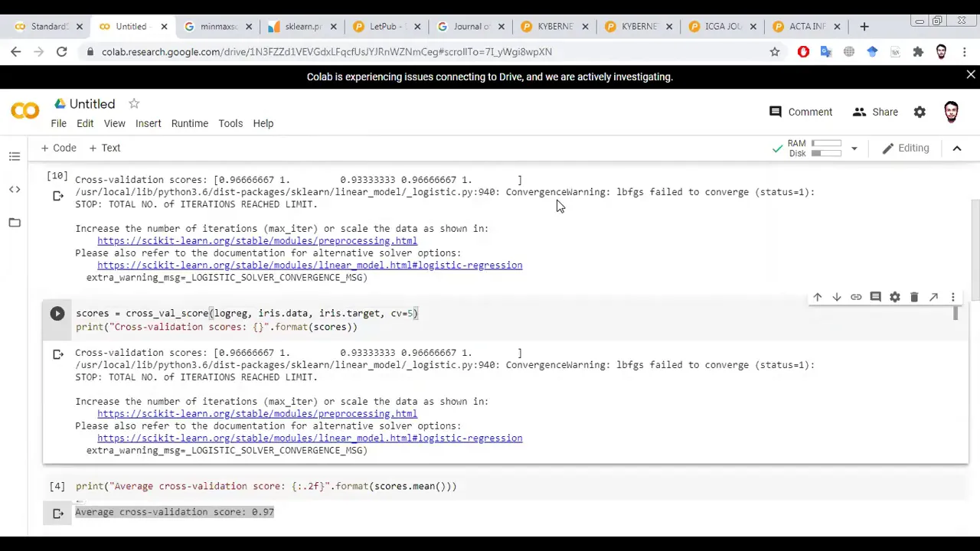Click the RAM usage bar

[x=826, y=143]
